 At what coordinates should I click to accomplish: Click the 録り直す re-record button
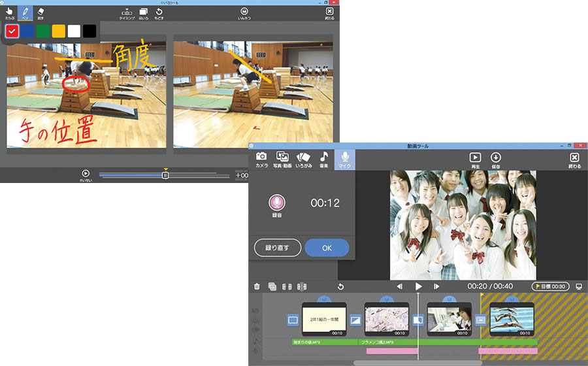tap(277, 248)
